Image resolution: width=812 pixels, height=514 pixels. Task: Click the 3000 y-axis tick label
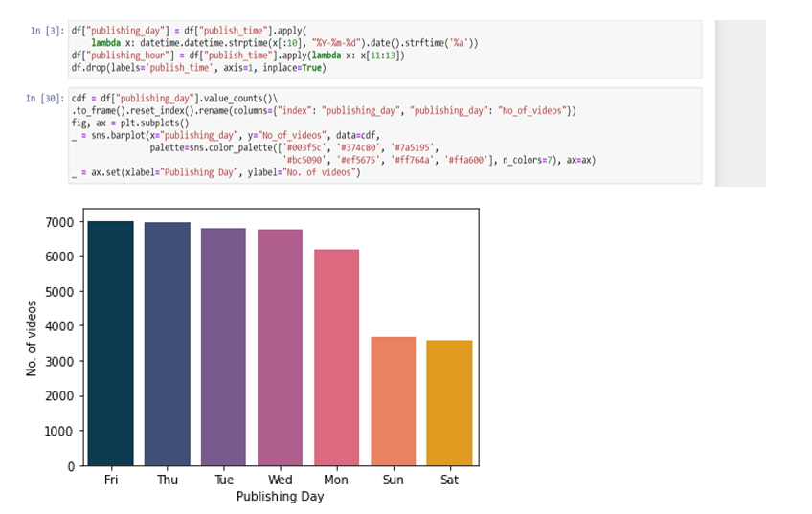click(59, 361)
